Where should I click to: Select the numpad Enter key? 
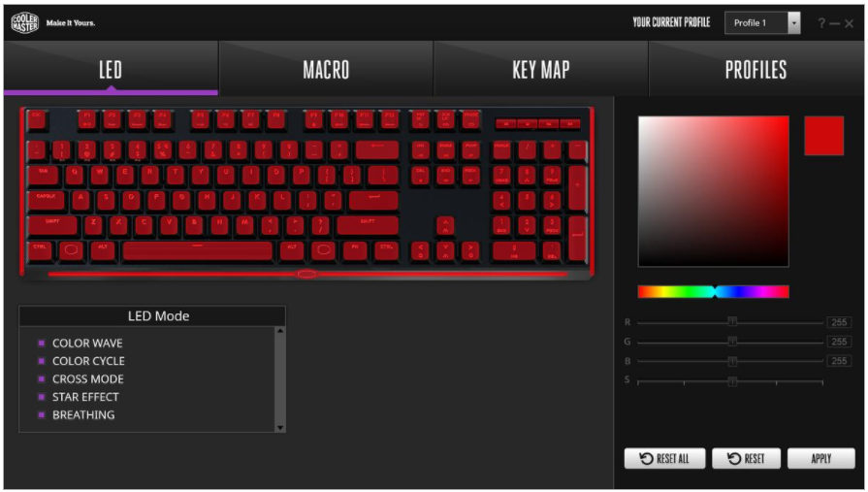click(x=577, y=239)
